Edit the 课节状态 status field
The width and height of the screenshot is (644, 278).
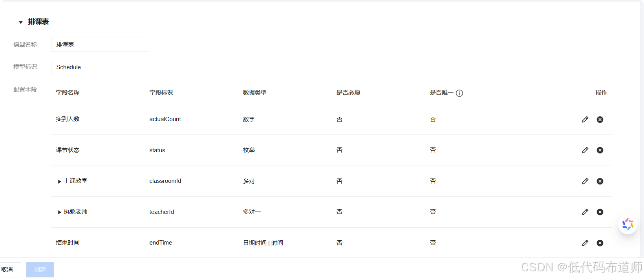pyautogui.click(x=585, y=150)
